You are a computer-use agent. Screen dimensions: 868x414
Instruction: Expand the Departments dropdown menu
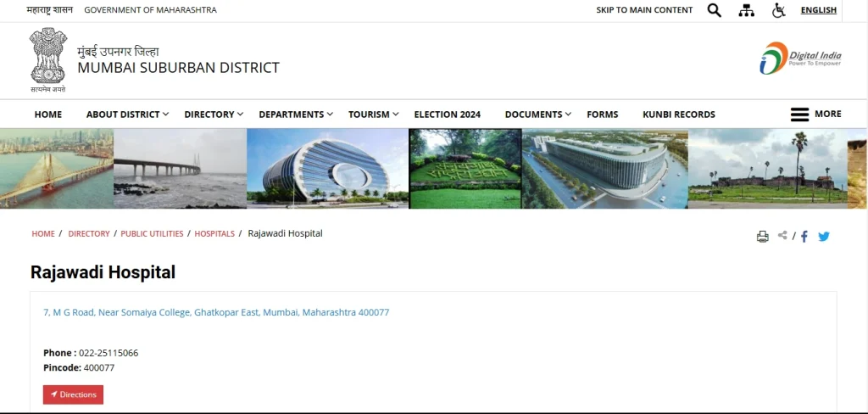point(295,115)
